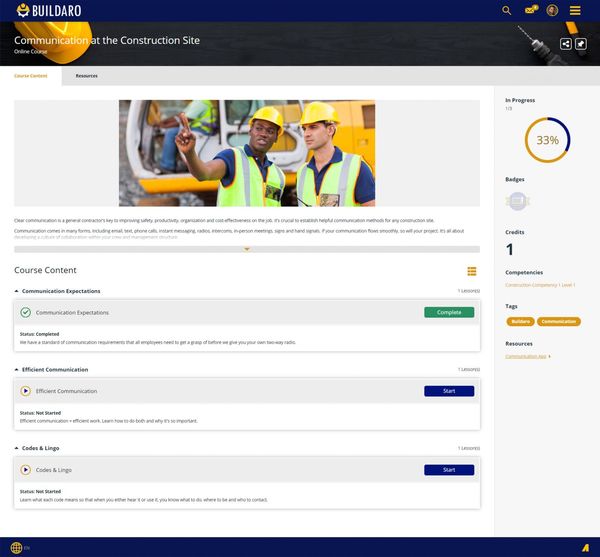This screenshot has height=557, width=600.
Task: Click play icon beside Codes & Lingo lesson
Action: (x=26, y=470)
